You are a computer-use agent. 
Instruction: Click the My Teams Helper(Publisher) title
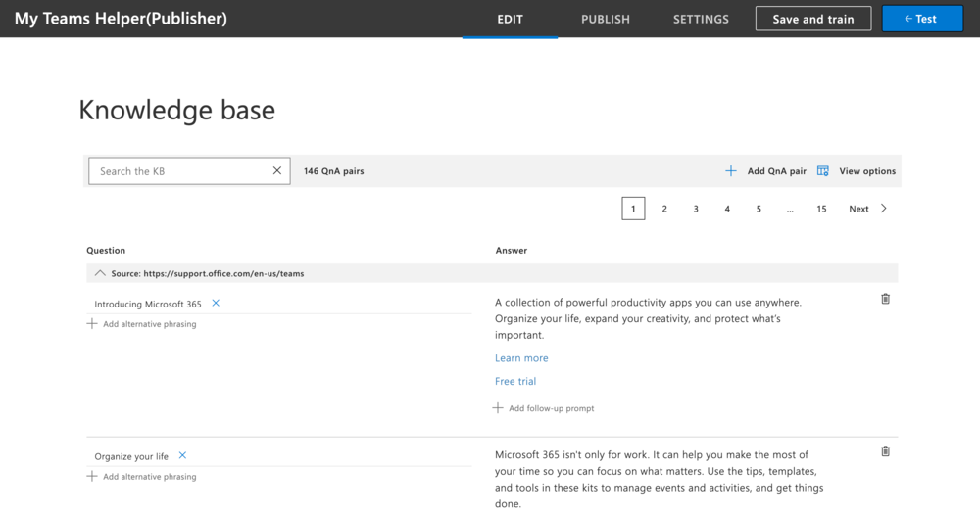click(121, 18)
